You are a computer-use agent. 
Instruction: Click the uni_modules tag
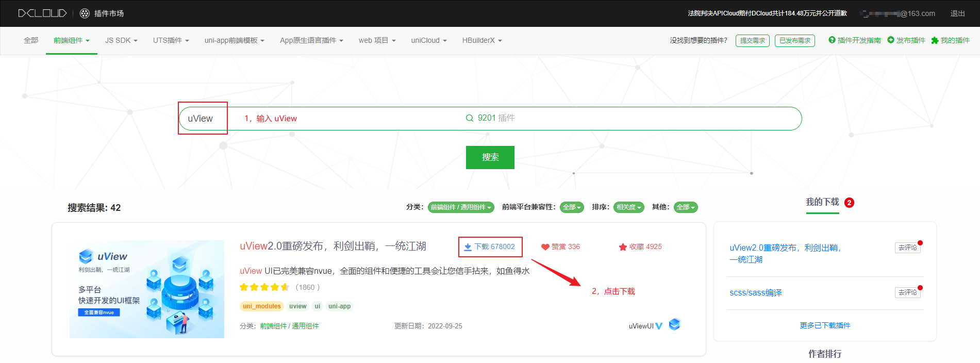pyautogui.click(x=262, y=306)
